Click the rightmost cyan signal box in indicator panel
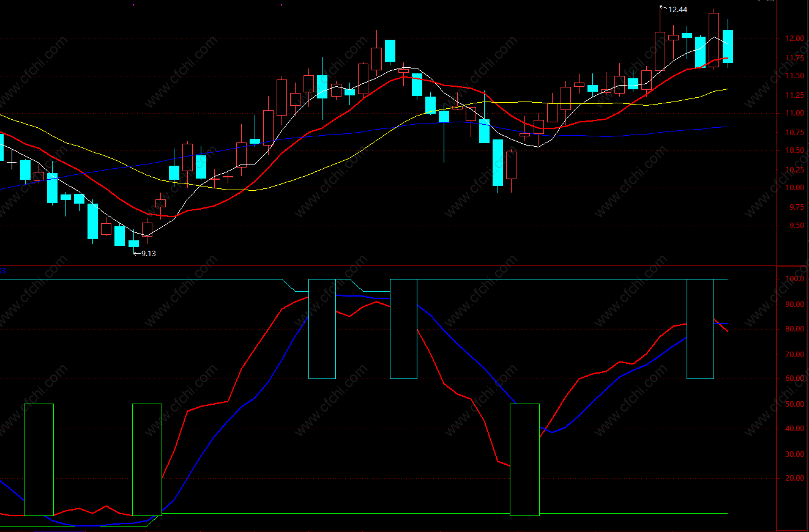Viewport: 809px width, 532px height. click(x=700, y=329)
